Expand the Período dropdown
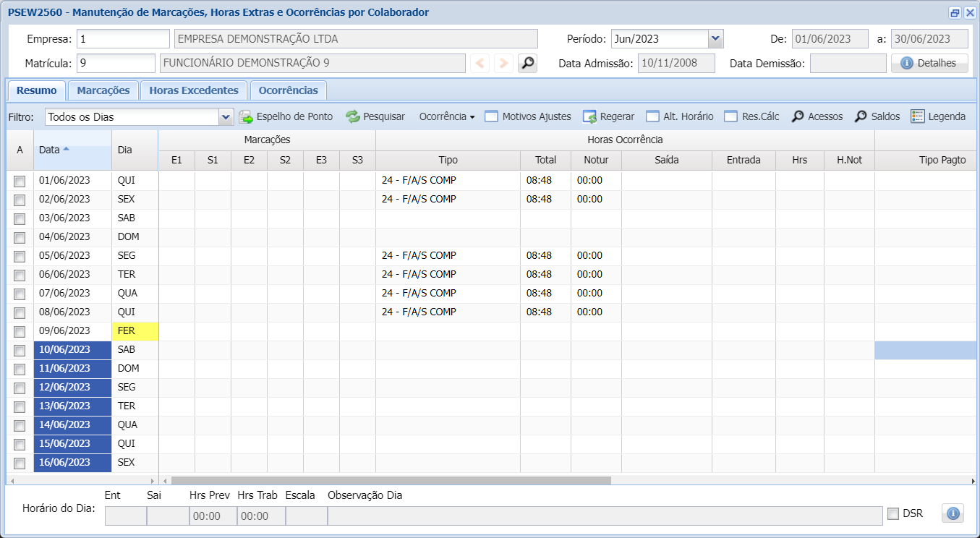 pos(715,39)
